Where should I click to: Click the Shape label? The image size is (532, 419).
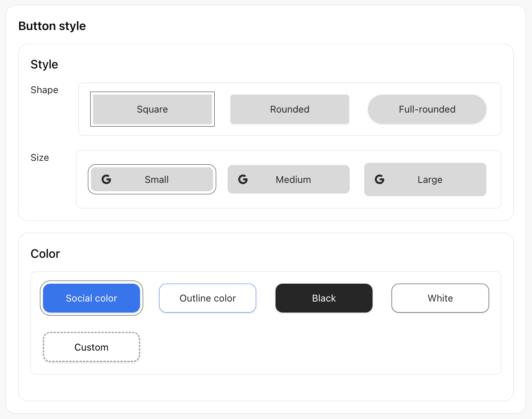click(45, 90)
